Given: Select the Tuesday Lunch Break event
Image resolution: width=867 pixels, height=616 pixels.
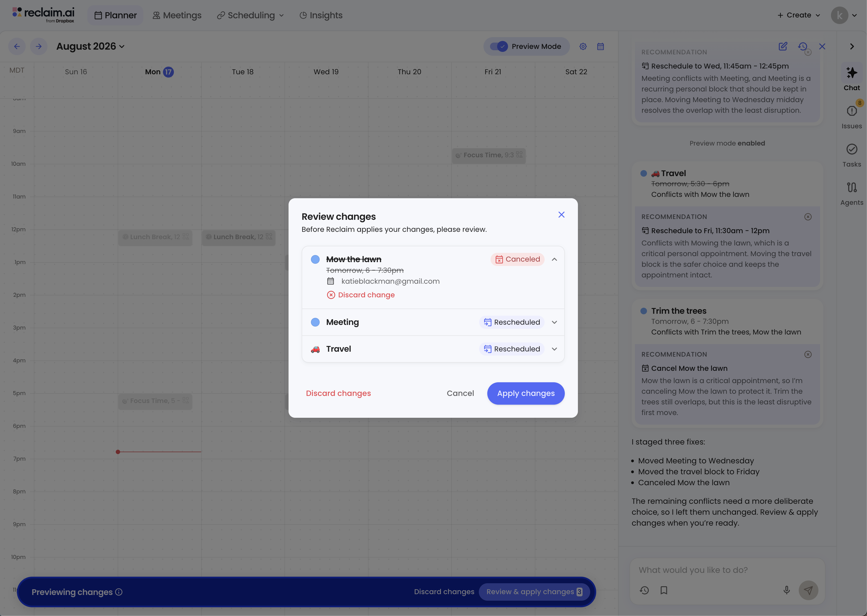Looking at the screenshot, I should click(238, 238).
